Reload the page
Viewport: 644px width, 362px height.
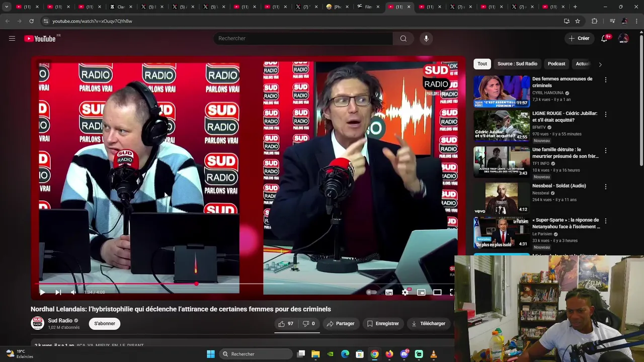pos(31,21)
